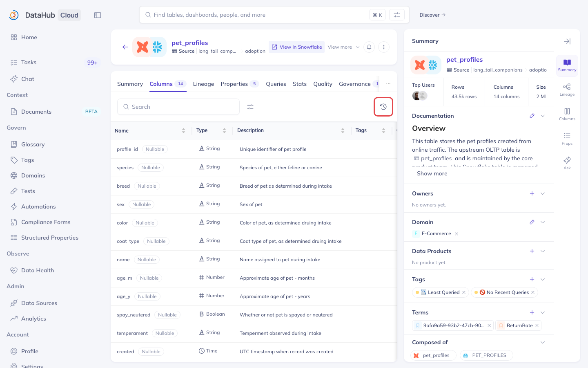Image resolution: width=588 pixels, height=368 pixels.
Task: Open the PET_PROFILES Snowflake component chip
Action: point(486,355)
